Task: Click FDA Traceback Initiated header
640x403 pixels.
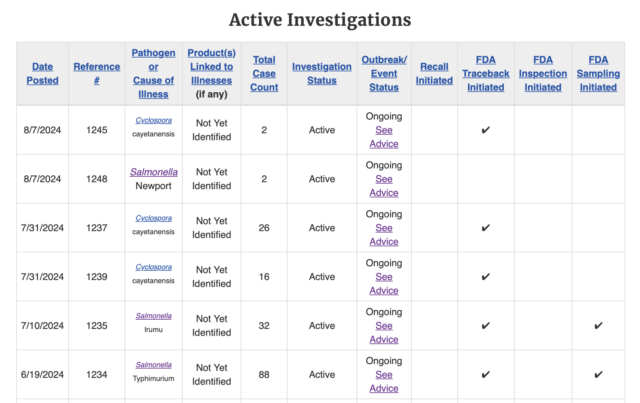Action: click(486, 73)
